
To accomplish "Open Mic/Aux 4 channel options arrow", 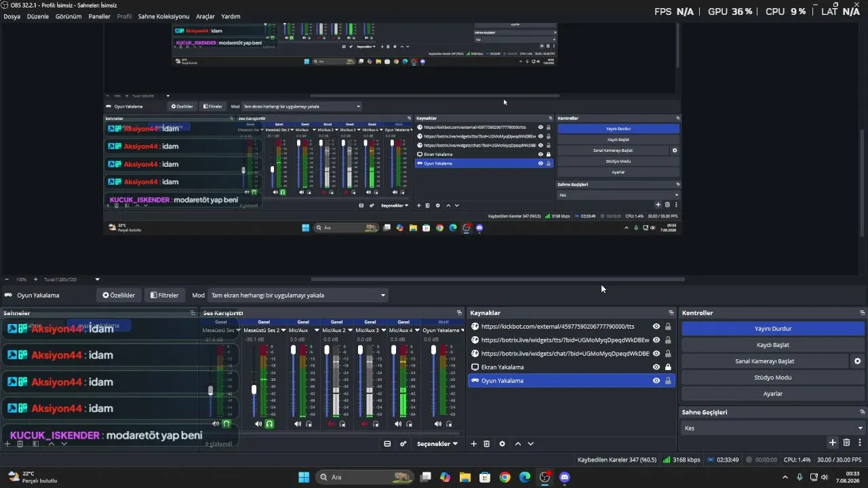I will (x=417, y=331).
